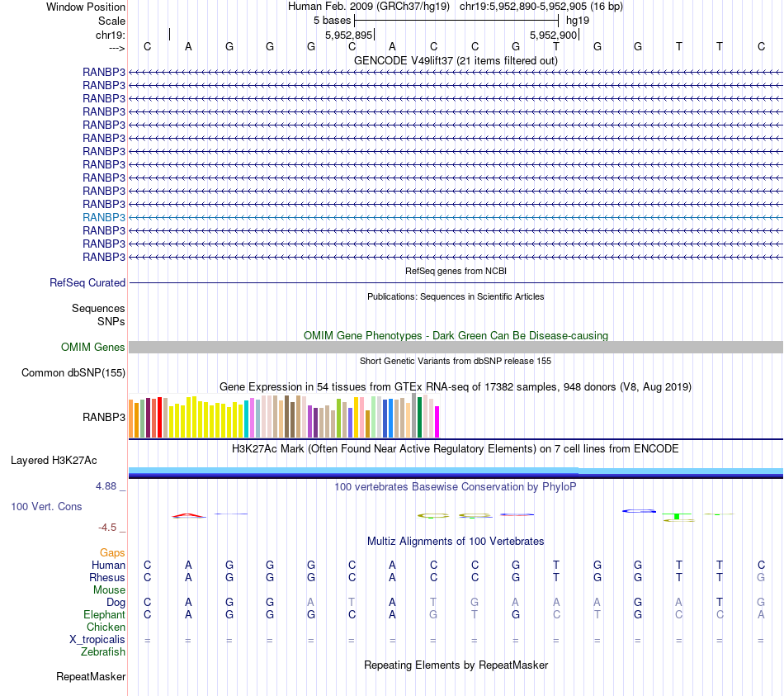Screen dimensions: 784x696
Task: Select the X_tropicalis alignment row label
Action: [x=97, y=640]
